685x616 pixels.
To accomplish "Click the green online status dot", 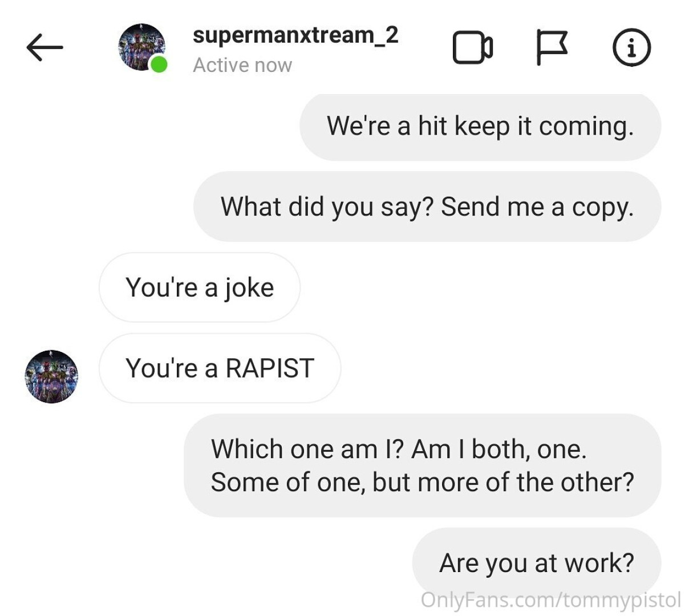I will pyautogui.click(x=159, y=64).
